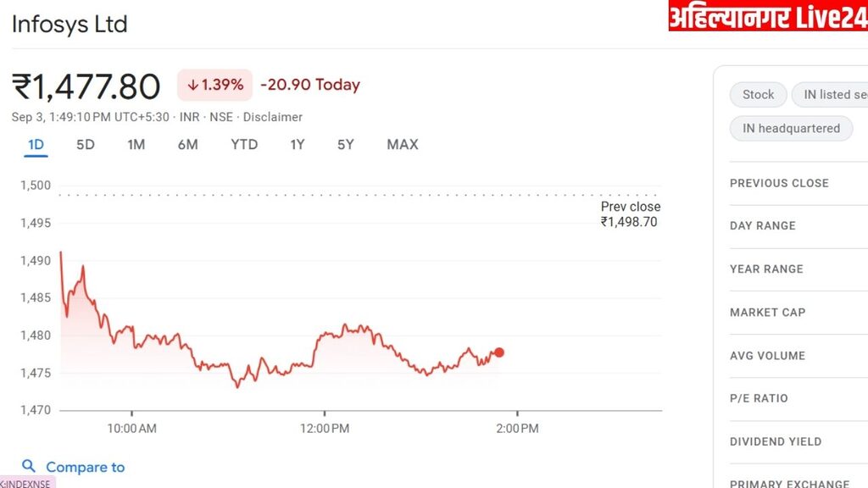Click the PREVIOUS CLOSE row label
Screen dimensions: 868x488
tap(779, 183)
